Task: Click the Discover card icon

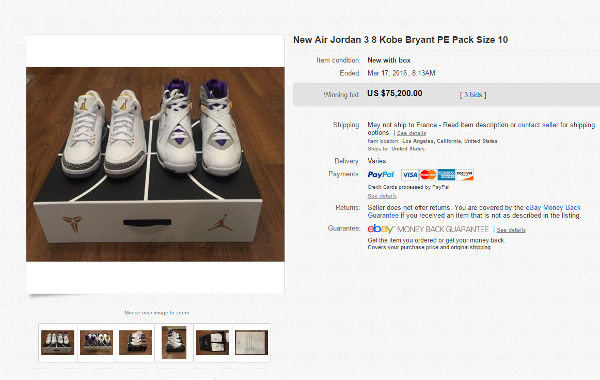Action: click(465, 175)
